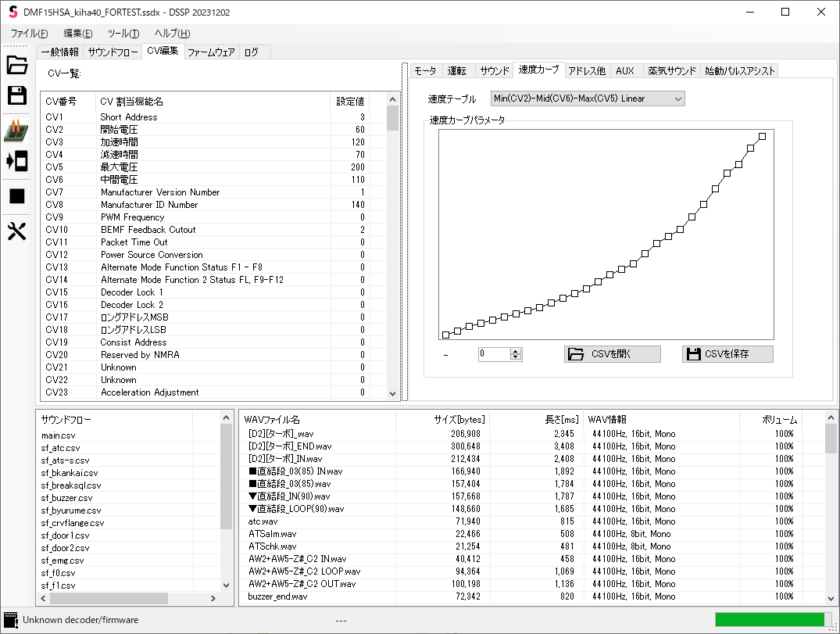Click the down arrow of the curve value spinner
Image resolution: width=840 pixels, height=634 pixels.
click(x=515, y=357)
